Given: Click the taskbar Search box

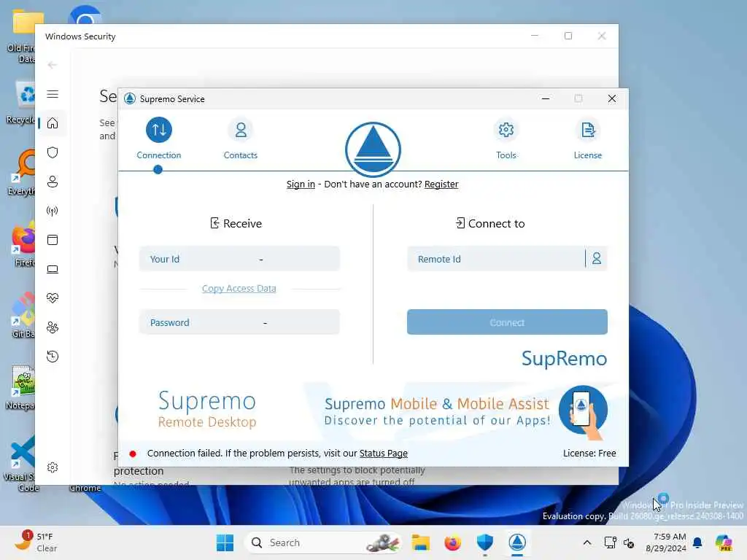Looking at the screenshot, I should coord(322,542).
